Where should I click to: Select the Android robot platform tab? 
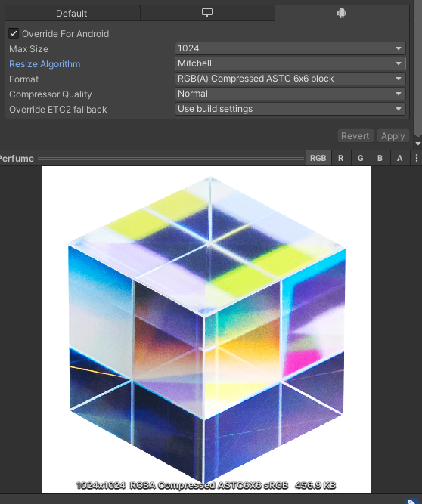click(x=342, y=13)
